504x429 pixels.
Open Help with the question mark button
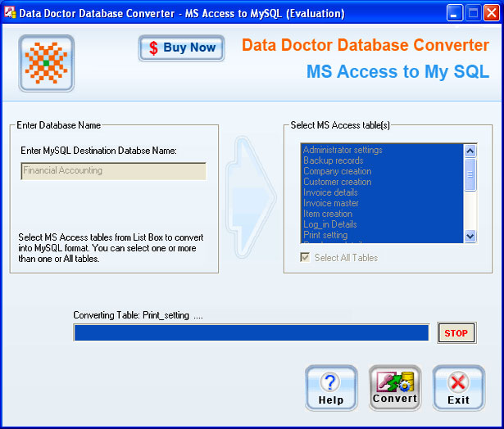331,388
